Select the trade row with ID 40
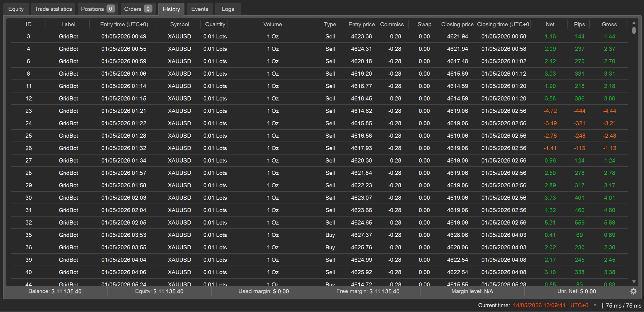This screenshot has height=312, width=644. point(319,272)
